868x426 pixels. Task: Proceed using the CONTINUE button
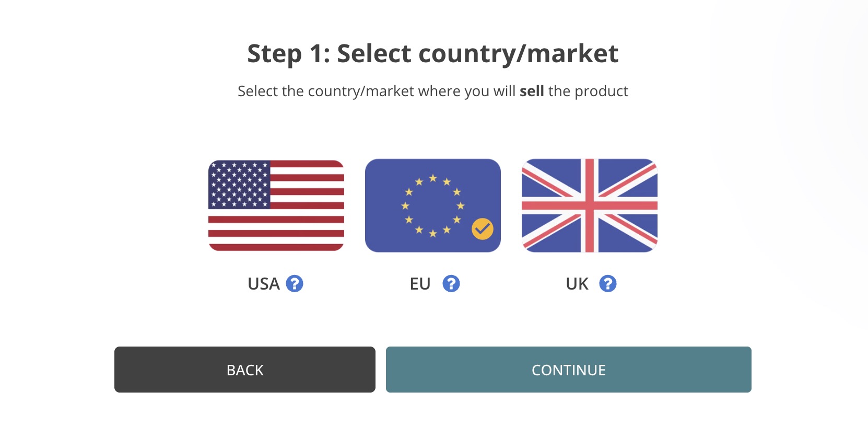coord(569,370)
